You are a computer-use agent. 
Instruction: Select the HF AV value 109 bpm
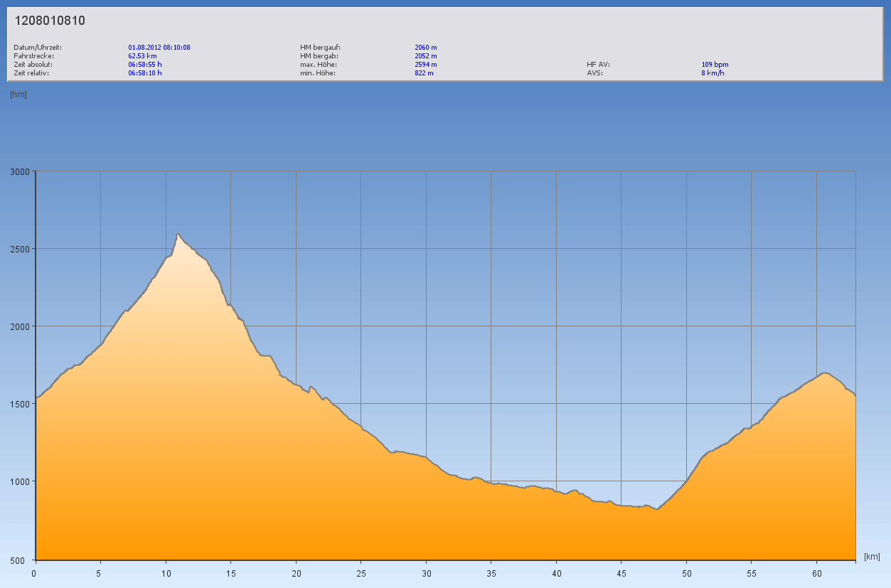(x=715, y=65)
